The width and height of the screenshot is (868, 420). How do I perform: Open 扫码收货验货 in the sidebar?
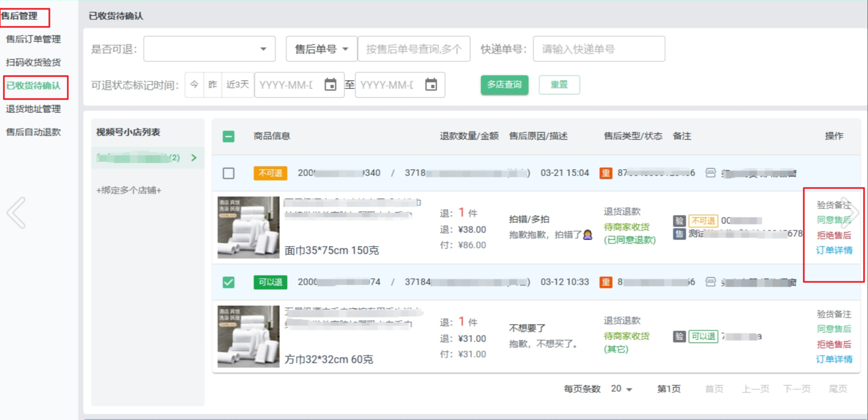[33, 62]
